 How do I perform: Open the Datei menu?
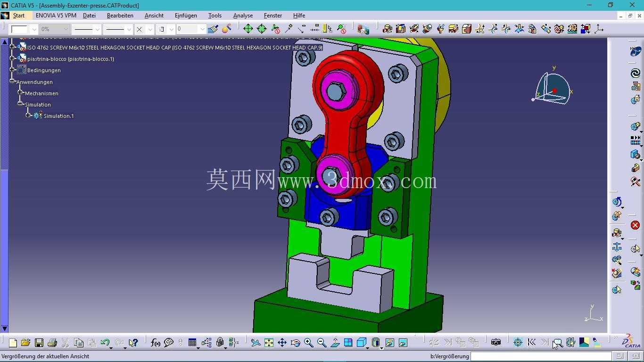click(x=89, y=16)
